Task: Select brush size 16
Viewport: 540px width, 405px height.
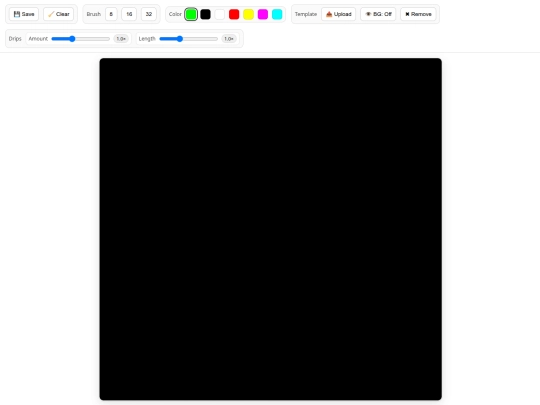Action: point(129,14)
